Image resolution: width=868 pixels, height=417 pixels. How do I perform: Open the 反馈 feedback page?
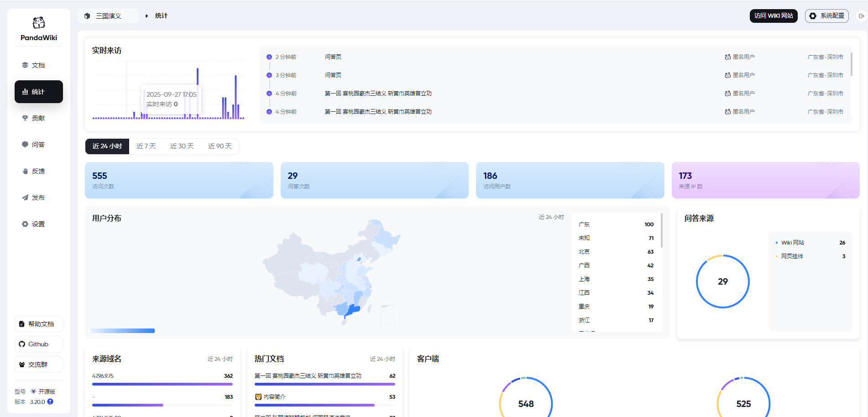pyautogui.click(x=39, y=171)
